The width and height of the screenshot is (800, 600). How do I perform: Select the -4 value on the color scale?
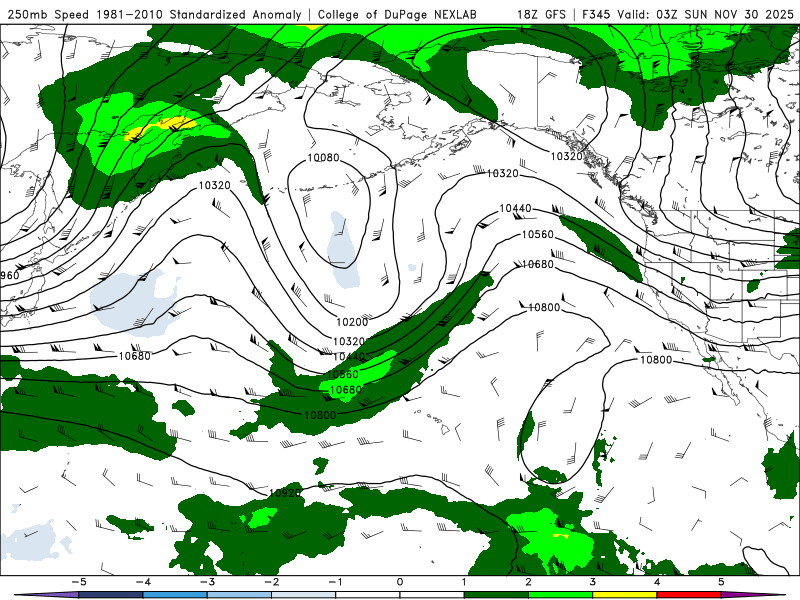(x=142, y=582)
